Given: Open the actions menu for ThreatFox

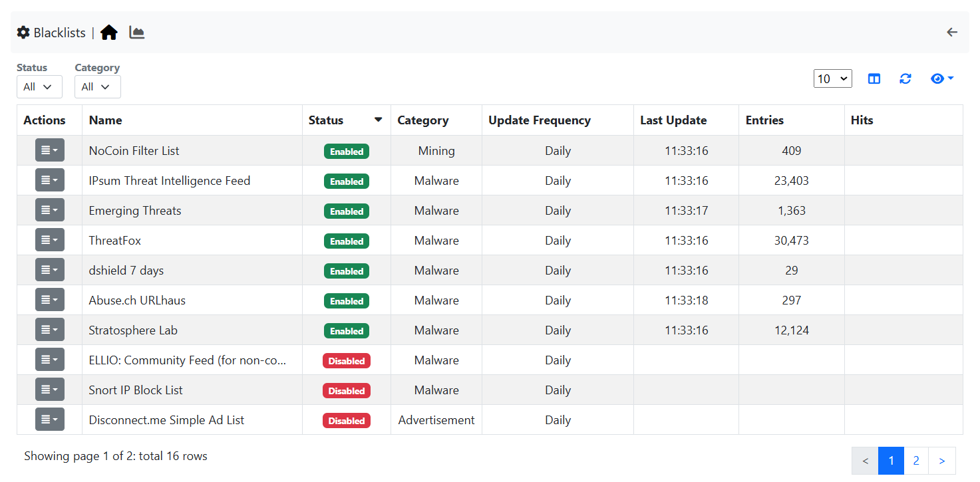Looking at the screenshot, I should [50, 240].
